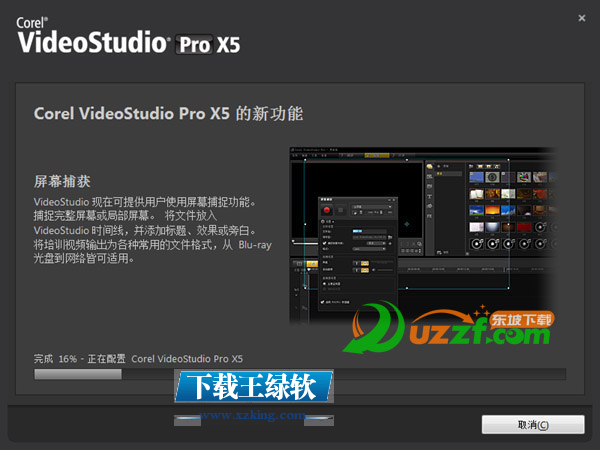Close the installer with the X button
Screen dimensions: 600x450
pyautogui.click(x=582, y=18)
